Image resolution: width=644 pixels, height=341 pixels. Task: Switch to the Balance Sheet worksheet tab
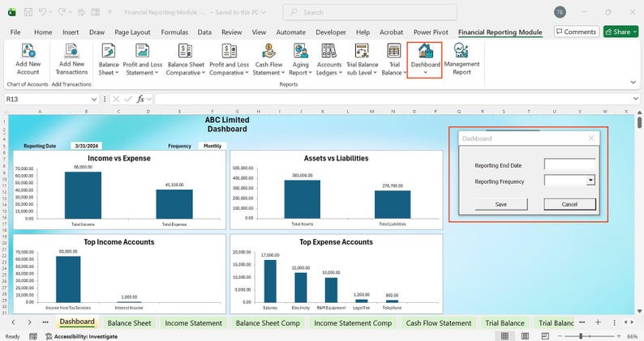(129, 323)
